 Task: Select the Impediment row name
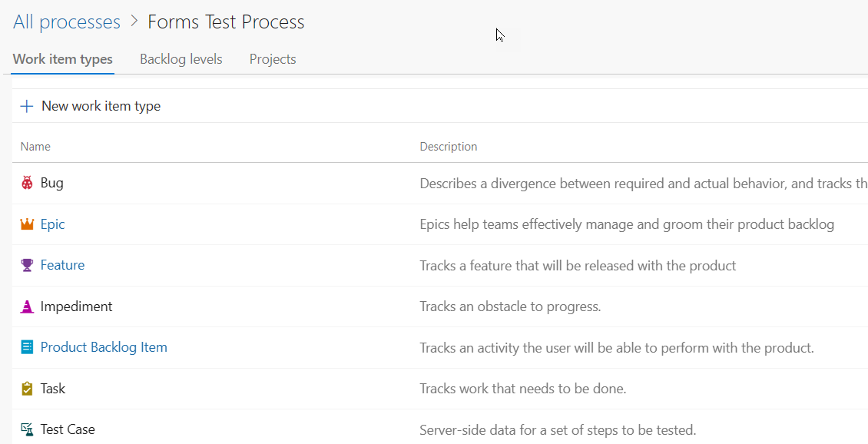click(76, 306)
